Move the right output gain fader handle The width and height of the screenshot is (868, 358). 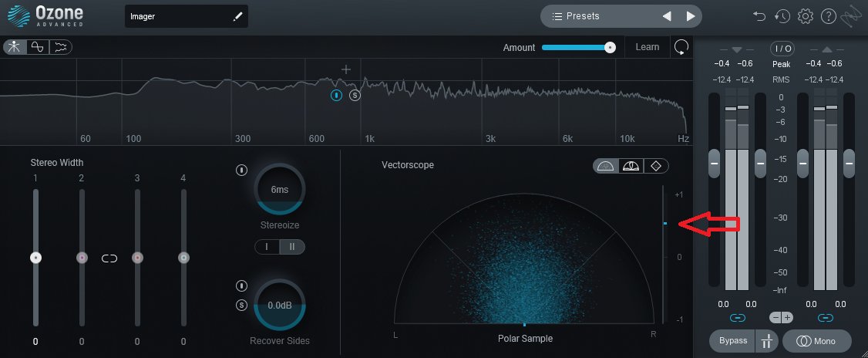point(849,164)
